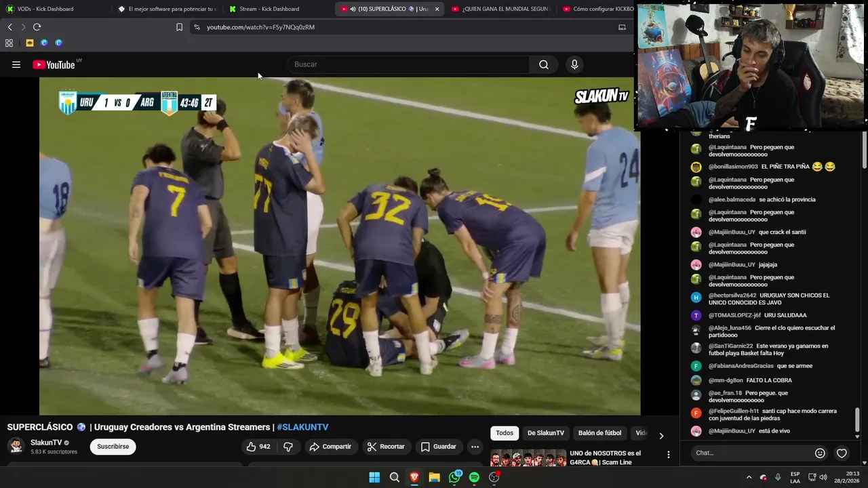Switch to Cómo configurar KICKBOT tab

597,9
